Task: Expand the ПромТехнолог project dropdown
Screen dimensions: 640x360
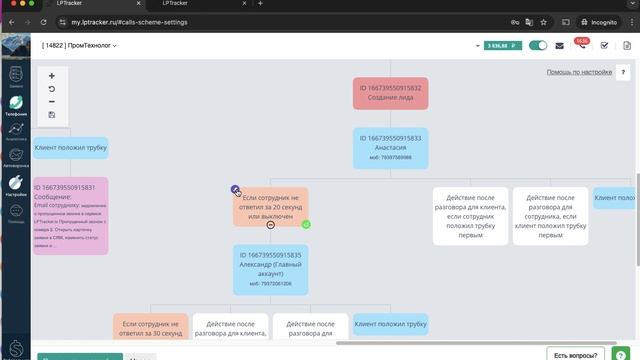Action: pyautogui.click(x=79, y=46)
